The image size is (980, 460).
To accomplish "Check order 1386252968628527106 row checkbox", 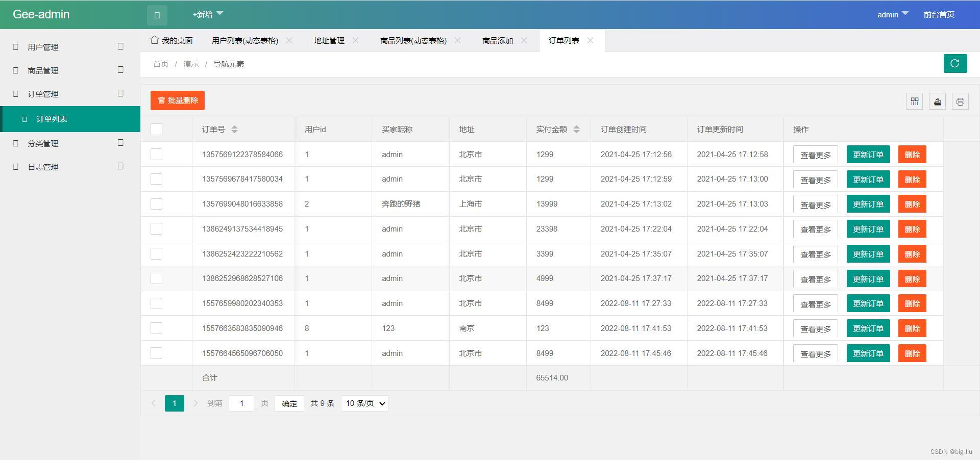I will (157, 278).
